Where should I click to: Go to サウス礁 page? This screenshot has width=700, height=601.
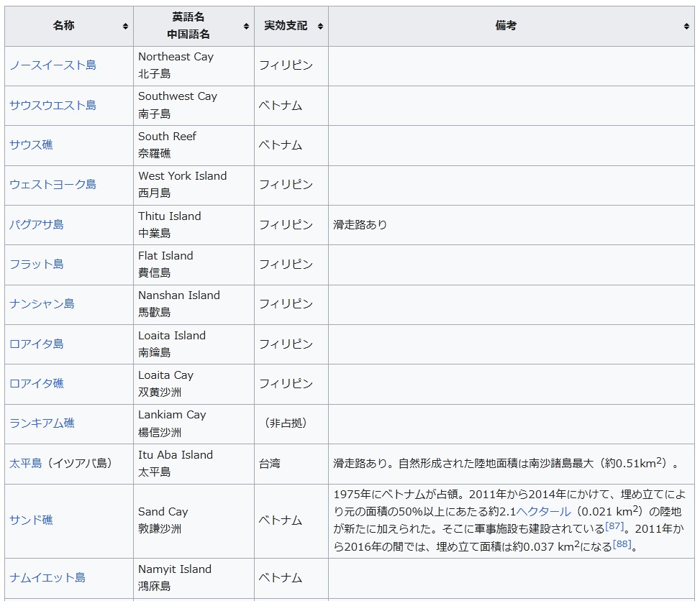(31, 144)
